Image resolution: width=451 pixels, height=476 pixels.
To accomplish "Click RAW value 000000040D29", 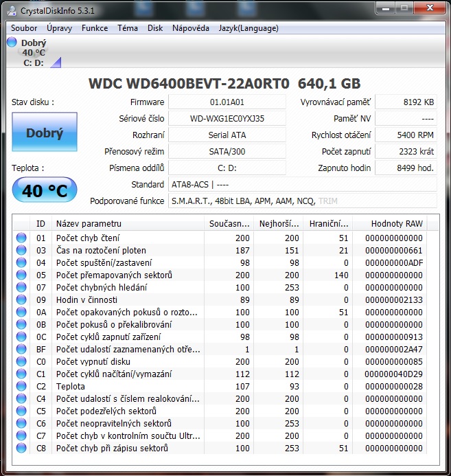I will (393, 374).
